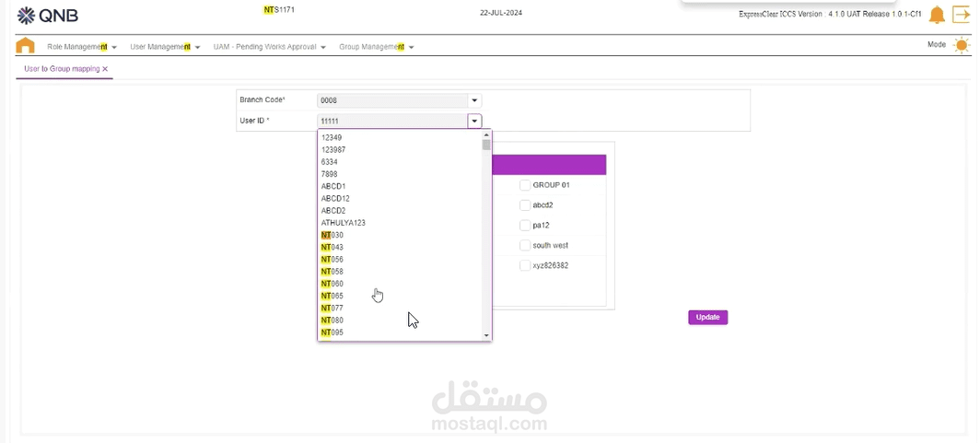Image resolution: width=980 pixels, height=443 pixels.
Task: Click the user list scroll up arrow
Action: click(x=486, y=134)
